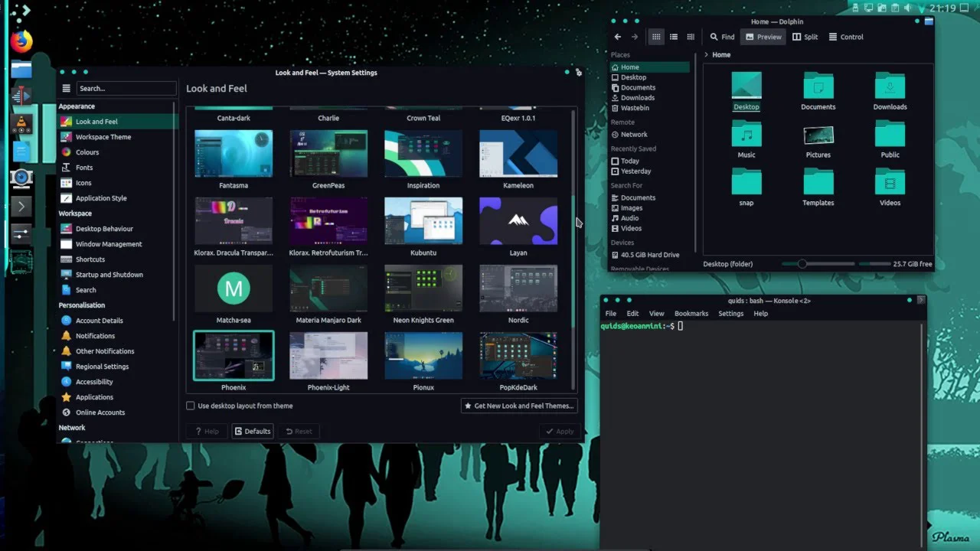
Task: Select the Kubuntu theme thumbnail
Action: [x=423, y=221]
